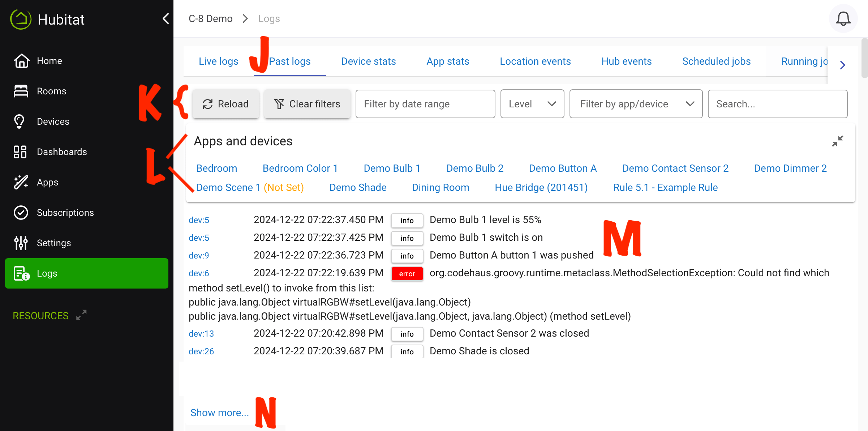Go to C-8 Demo breadcrumb
Screen dimensions: 868x431
(210, 19)
